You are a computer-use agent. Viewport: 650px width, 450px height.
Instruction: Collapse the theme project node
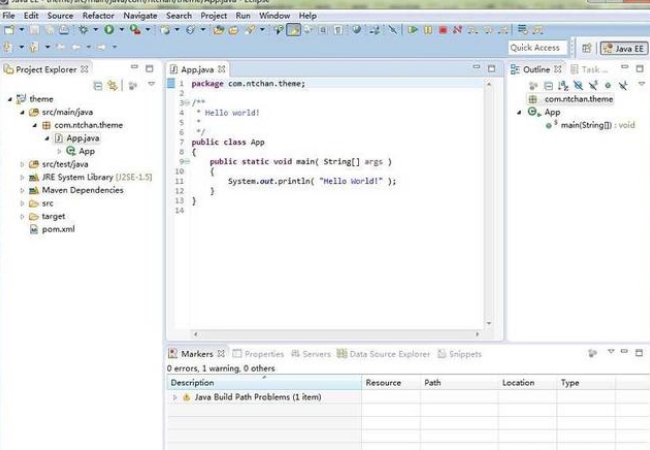pos(10,99)
